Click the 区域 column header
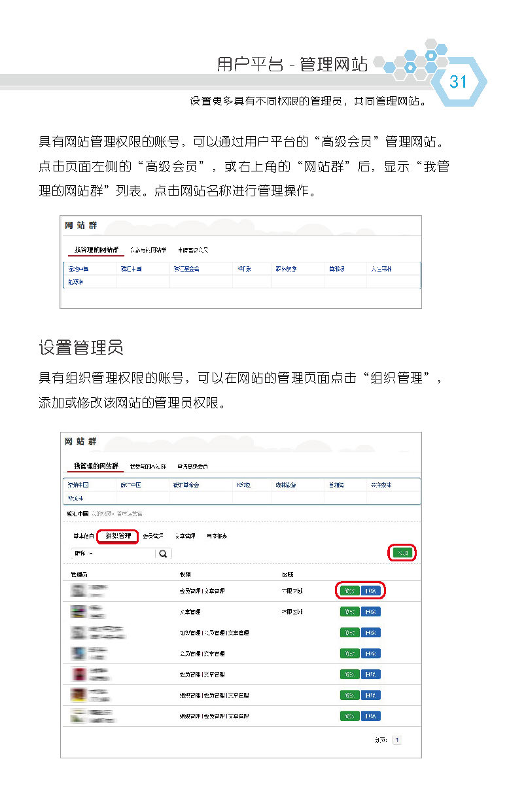Screen dimensions: 526x812 point(287,574)
